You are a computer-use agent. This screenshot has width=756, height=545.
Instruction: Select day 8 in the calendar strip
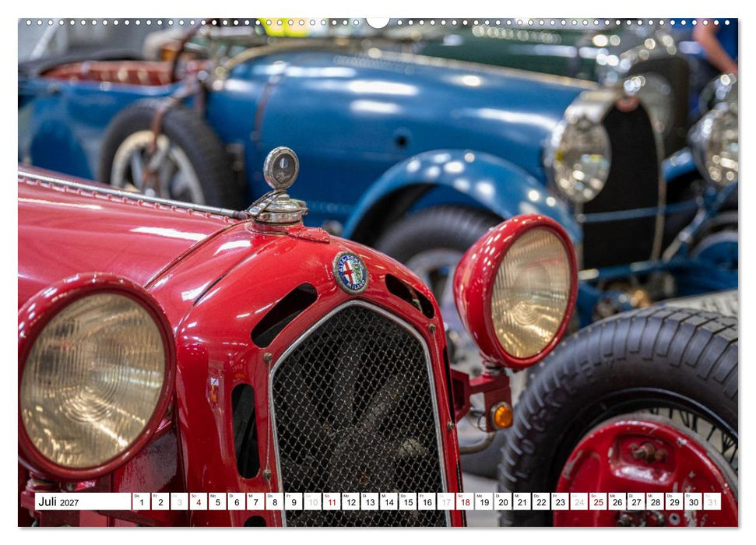(274, 501)
